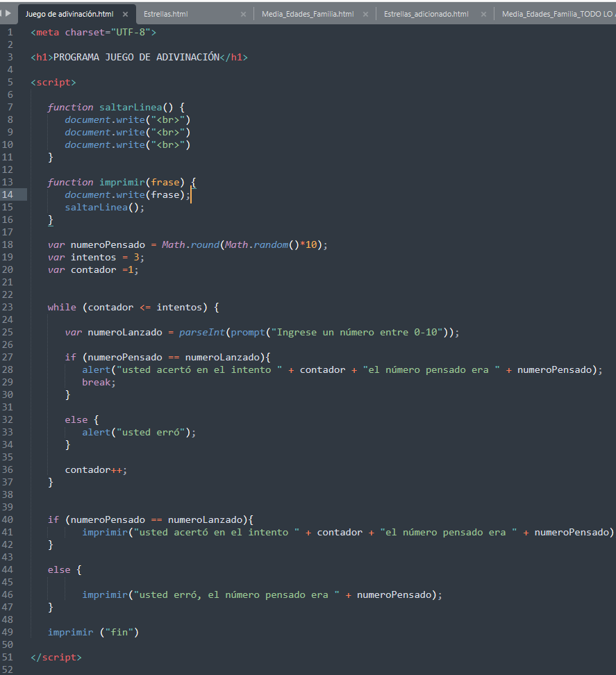
Task: Click the opening script tag
Action: (53, 82)
